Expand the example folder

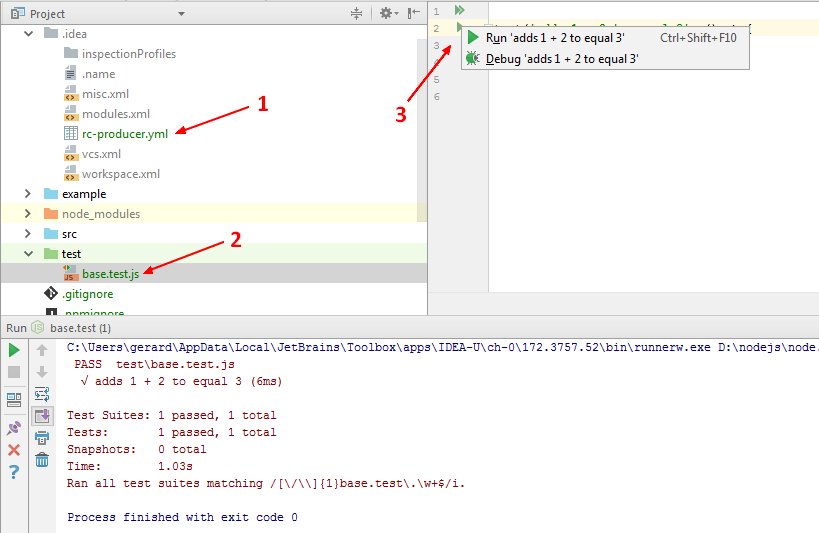[29, 194]
